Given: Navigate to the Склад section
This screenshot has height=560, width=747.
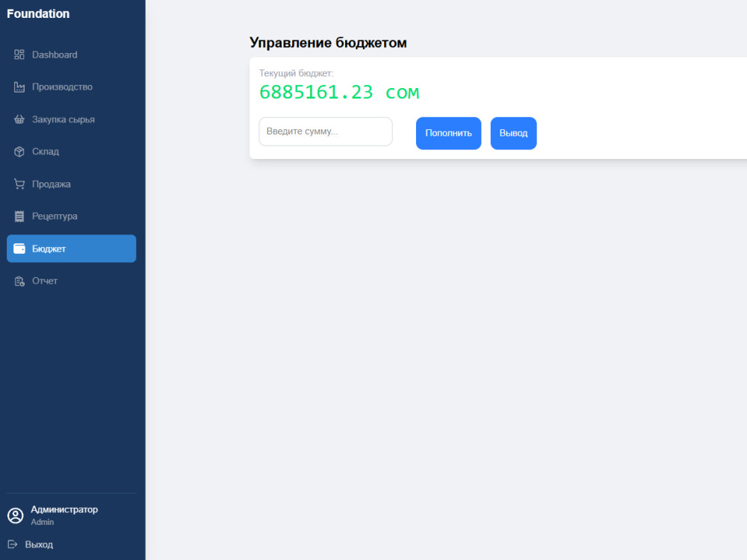Looking at the screenshot, I should click(x=72, y=152).
